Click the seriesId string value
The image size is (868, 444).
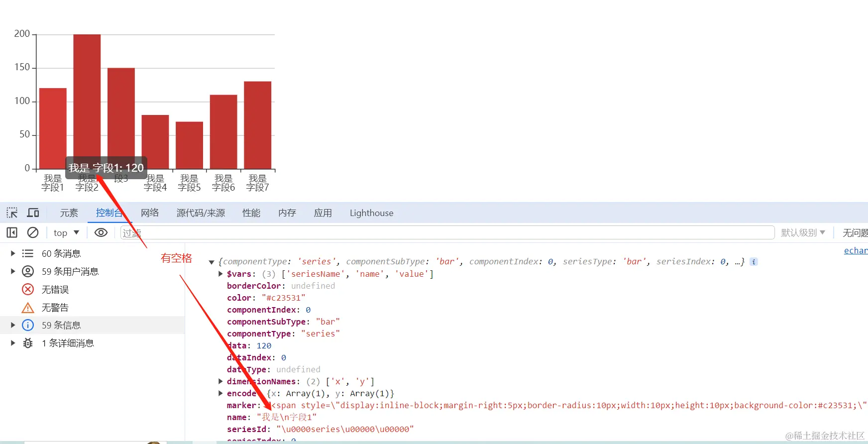tap(345, 429)
